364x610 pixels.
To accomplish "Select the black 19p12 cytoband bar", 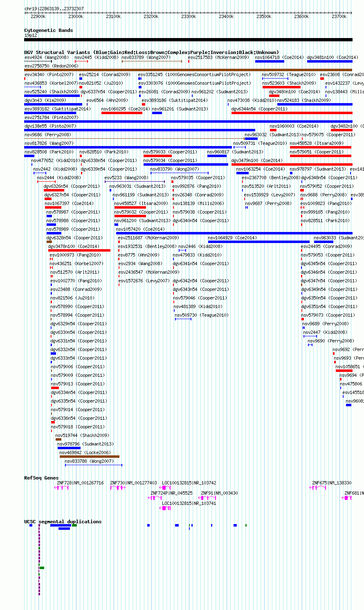I will tap(188, 40).
